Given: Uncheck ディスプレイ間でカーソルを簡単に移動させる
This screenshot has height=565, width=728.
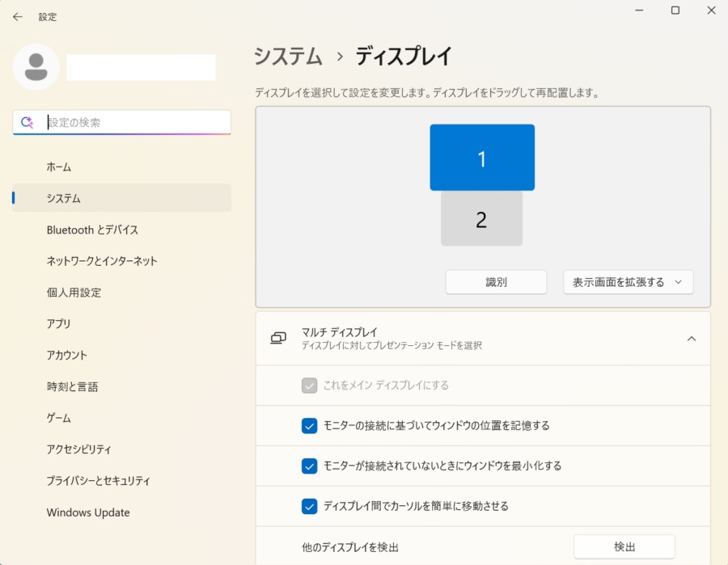Looking at the screenshot, I should click(x=309, y=506).
